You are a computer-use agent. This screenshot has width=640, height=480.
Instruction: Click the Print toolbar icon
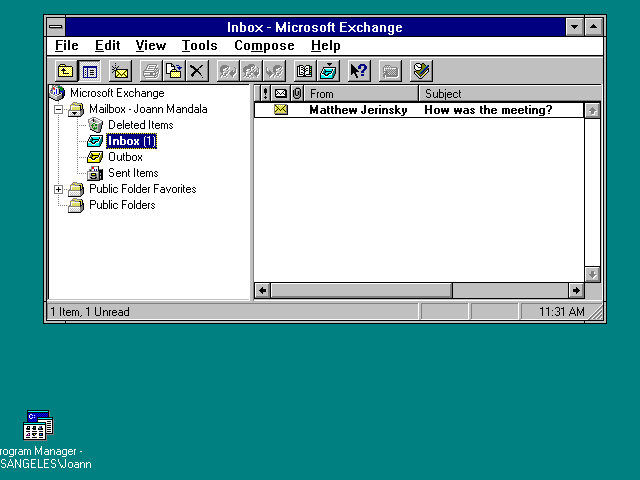tap(151, 71)
